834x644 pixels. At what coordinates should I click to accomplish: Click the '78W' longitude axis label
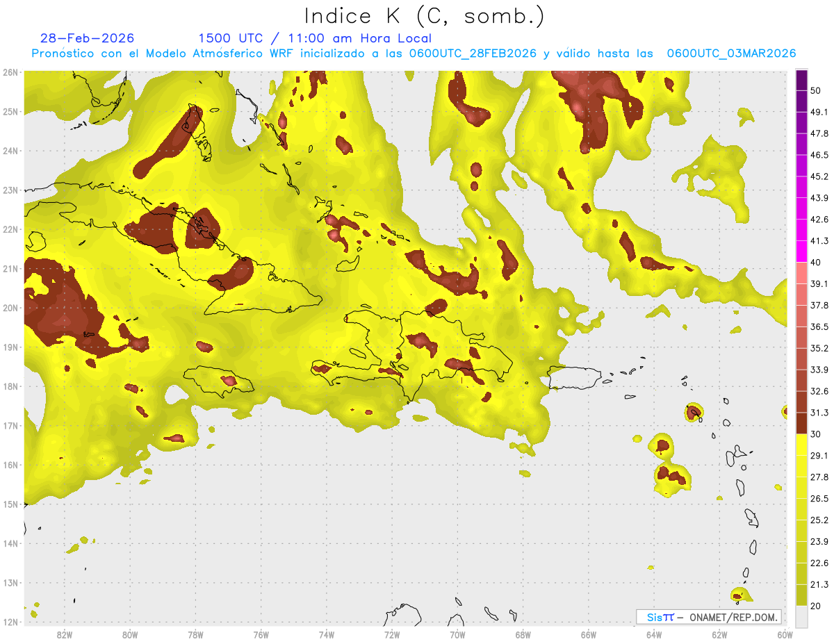pyautogui.click(x=195, y=635)
